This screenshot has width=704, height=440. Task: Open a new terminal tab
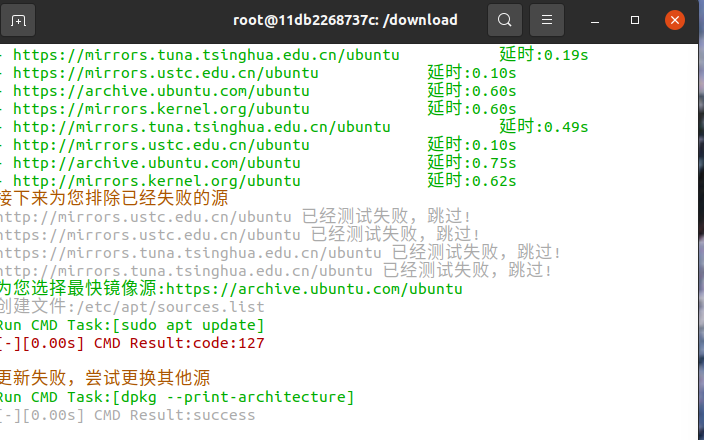click(x=18, y=20)
